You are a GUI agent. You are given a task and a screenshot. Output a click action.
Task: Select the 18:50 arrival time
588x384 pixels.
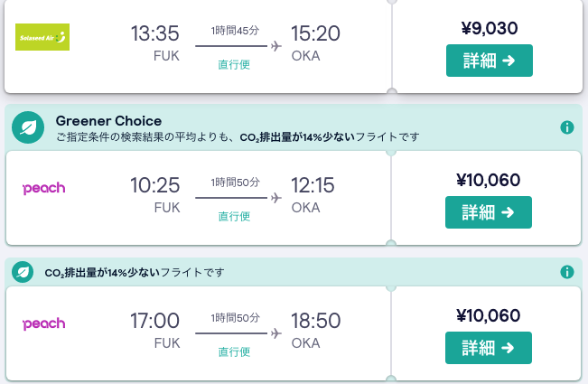(x=316, y=321)
